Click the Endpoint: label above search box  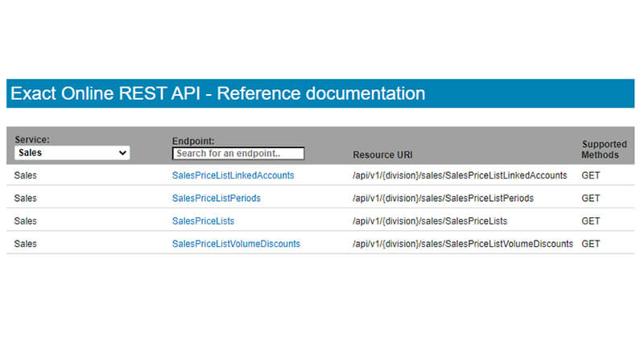pos(193,141)
